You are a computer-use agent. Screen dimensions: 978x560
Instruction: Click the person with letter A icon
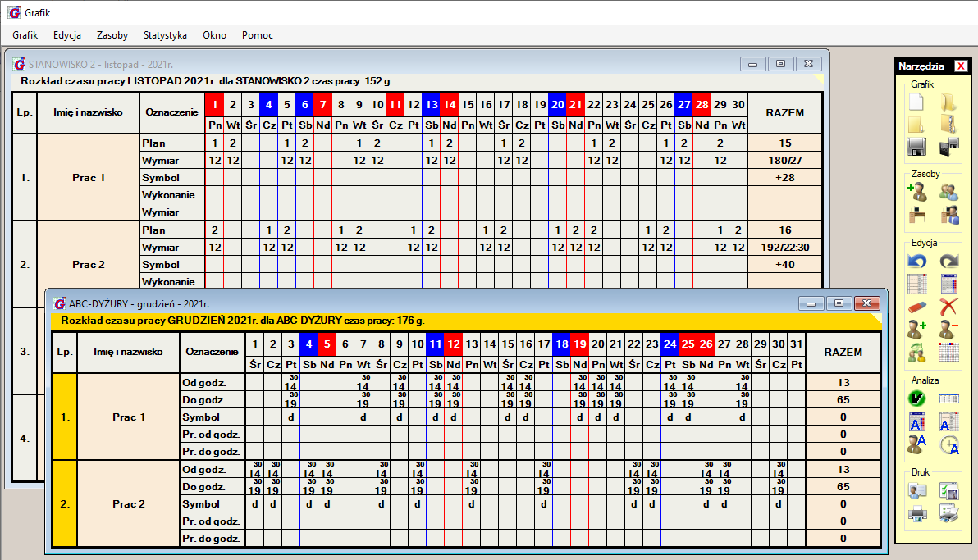pyautogui.click(x=916, y=444)
